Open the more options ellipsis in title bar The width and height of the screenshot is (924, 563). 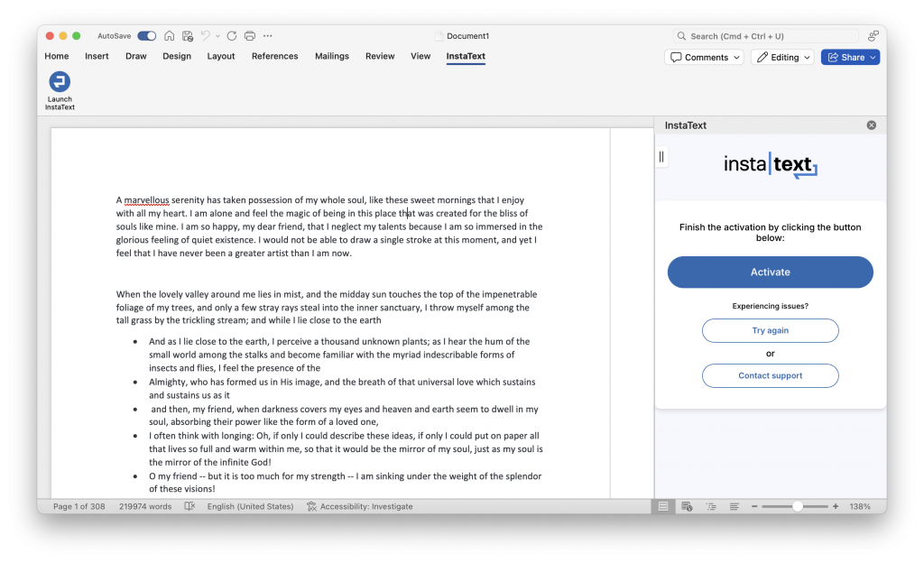pyautogui.click(x=267, y=36)
